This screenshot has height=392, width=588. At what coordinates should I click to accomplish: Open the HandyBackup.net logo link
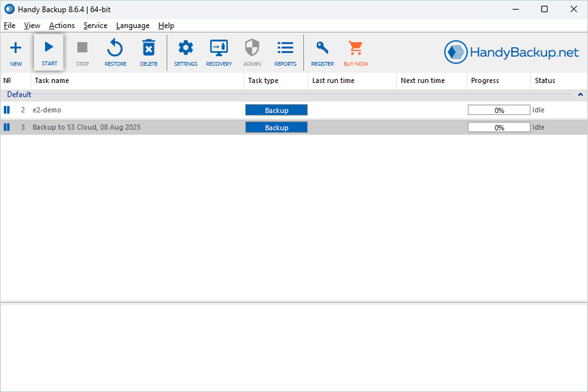[511, 52]
